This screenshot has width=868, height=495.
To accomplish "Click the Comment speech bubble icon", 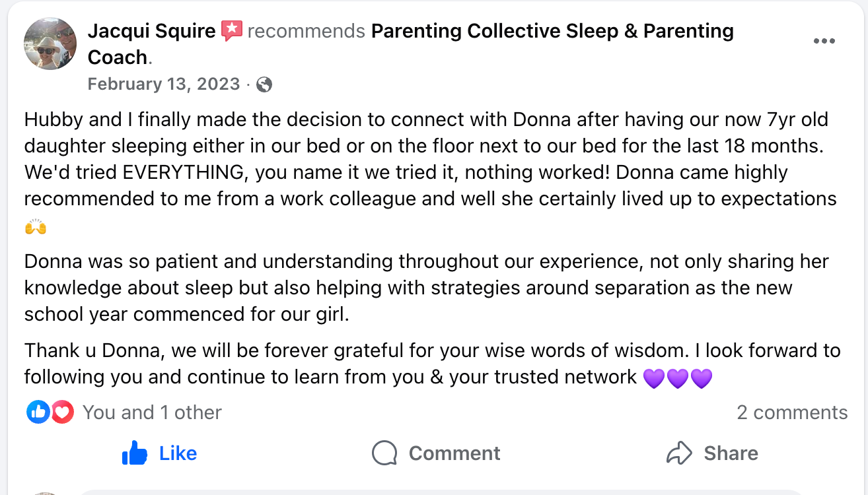I will click(384, 453).
